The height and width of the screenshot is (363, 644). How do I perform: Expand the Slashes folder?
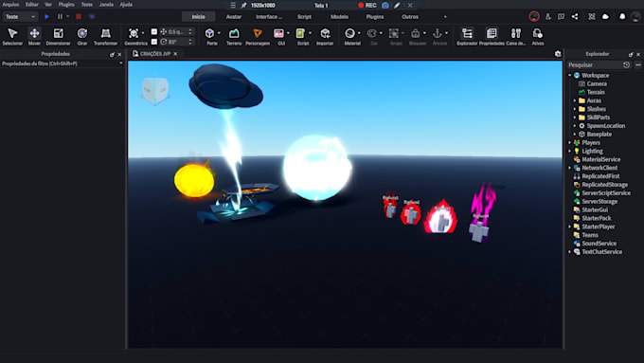coord(575,109)
